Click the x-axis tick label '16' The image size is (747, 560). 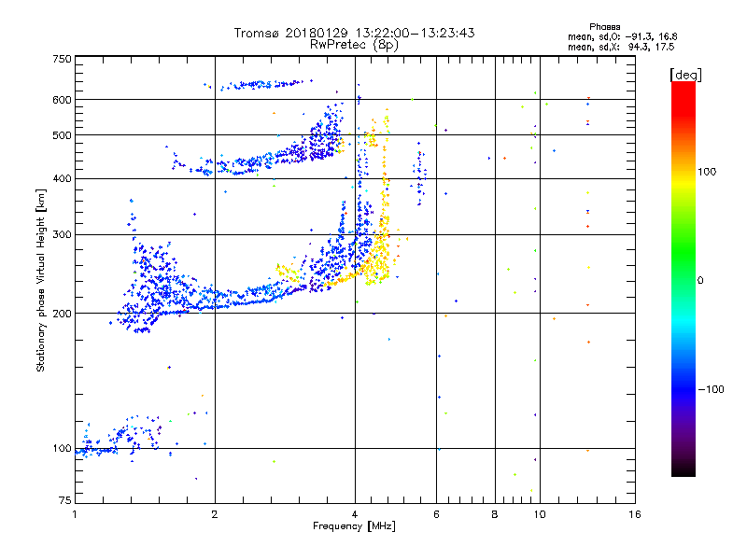tap(635, 514)
